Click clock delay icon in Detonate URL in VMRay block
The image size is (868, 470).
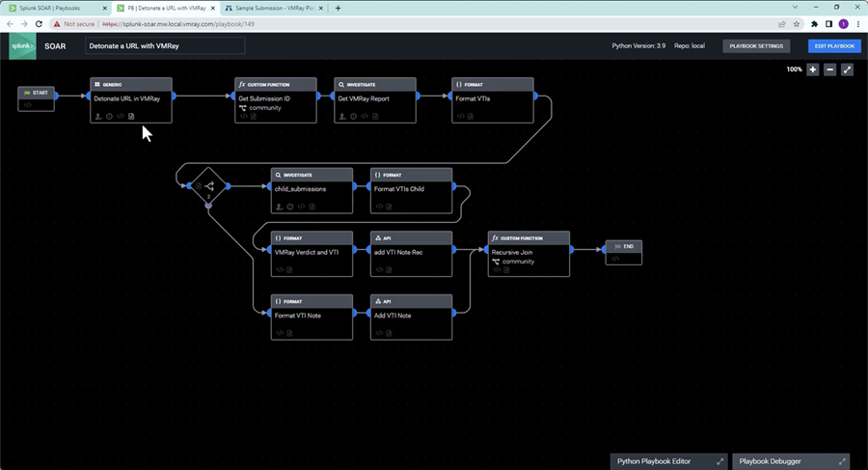click(109, 117)
